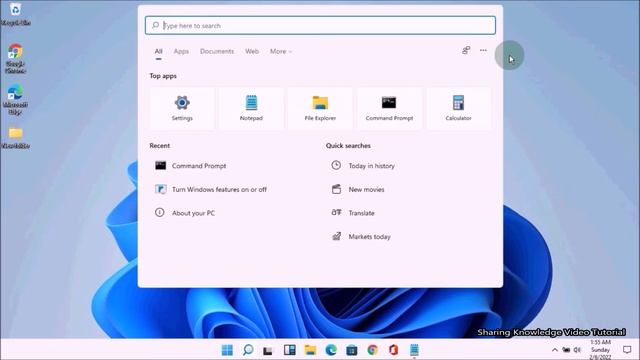
Task: Show hidden system tray icons
Action: (554, 350)
